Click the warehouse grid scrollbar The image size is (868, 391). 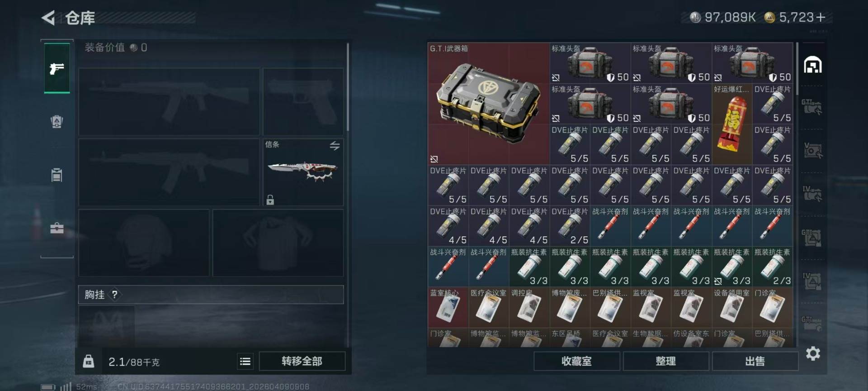coord(797,69)
